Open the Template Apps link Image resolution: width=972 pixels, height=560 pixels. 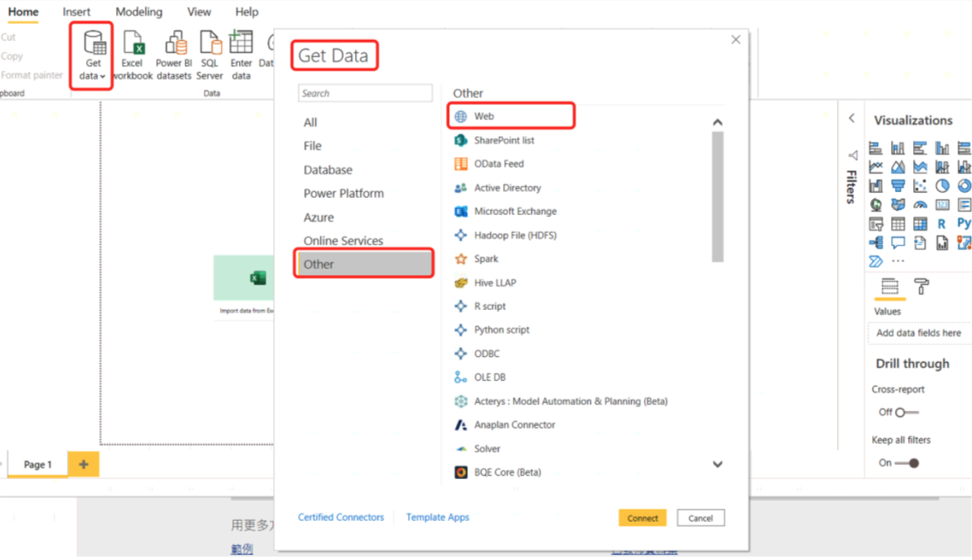pos(438,517)
